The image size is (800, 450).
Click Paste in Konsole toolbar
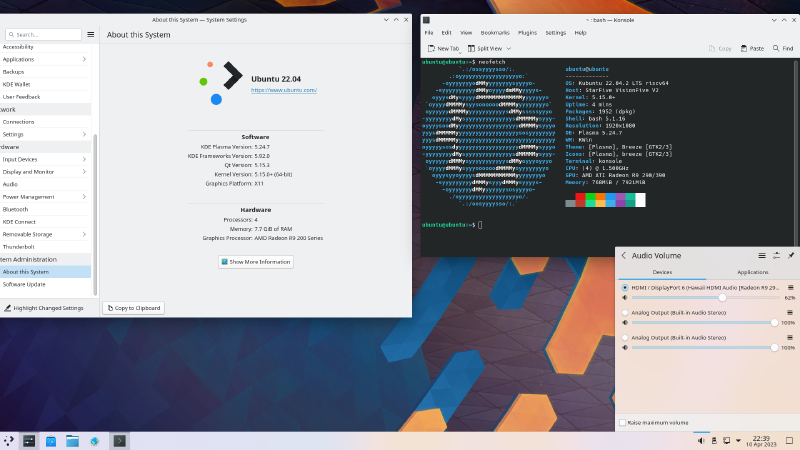pos(750,48)
